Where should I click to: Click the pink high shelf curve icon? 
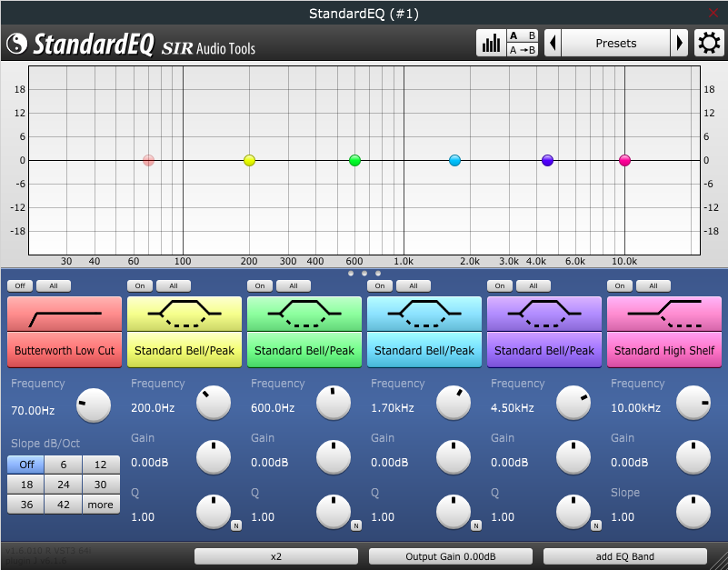pos(664,315)
